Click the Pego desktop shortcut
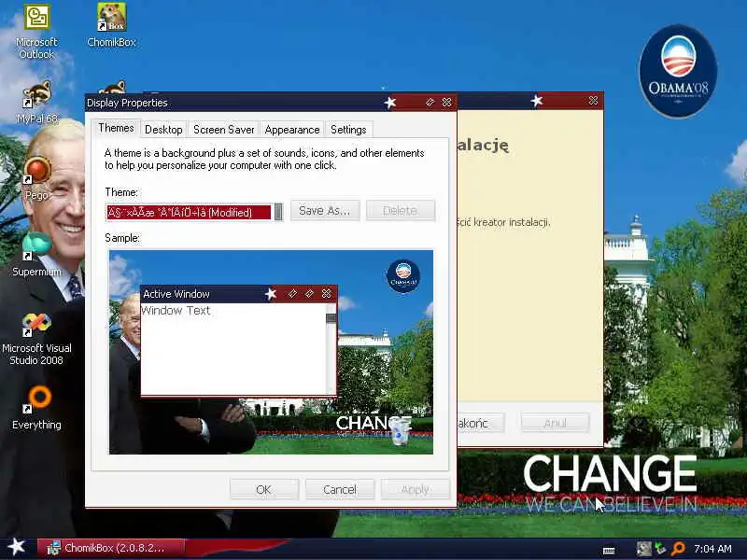Viewport: 747px width, 560px height. [x=36, y=178]
